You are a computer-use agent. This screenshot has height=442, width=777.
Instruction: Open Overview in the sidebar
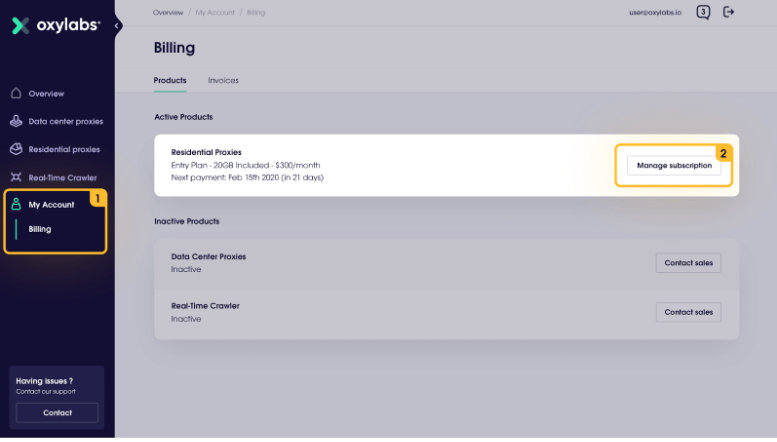tap(46, 94)
